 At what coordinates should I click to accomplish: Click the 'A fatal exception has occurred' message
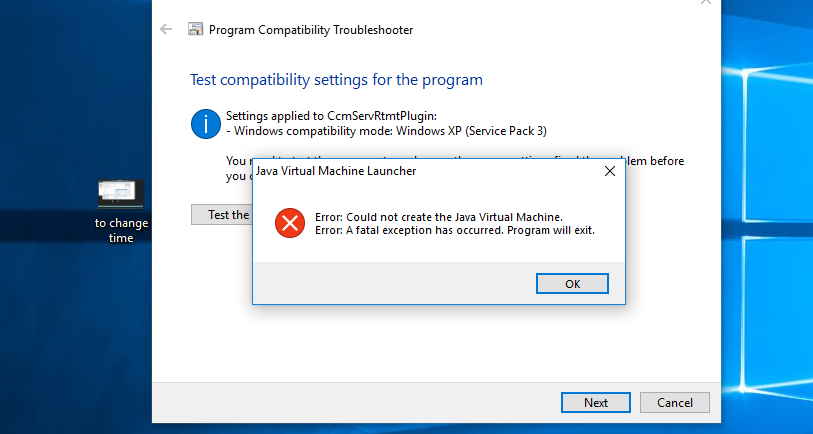tap(455, 230)
